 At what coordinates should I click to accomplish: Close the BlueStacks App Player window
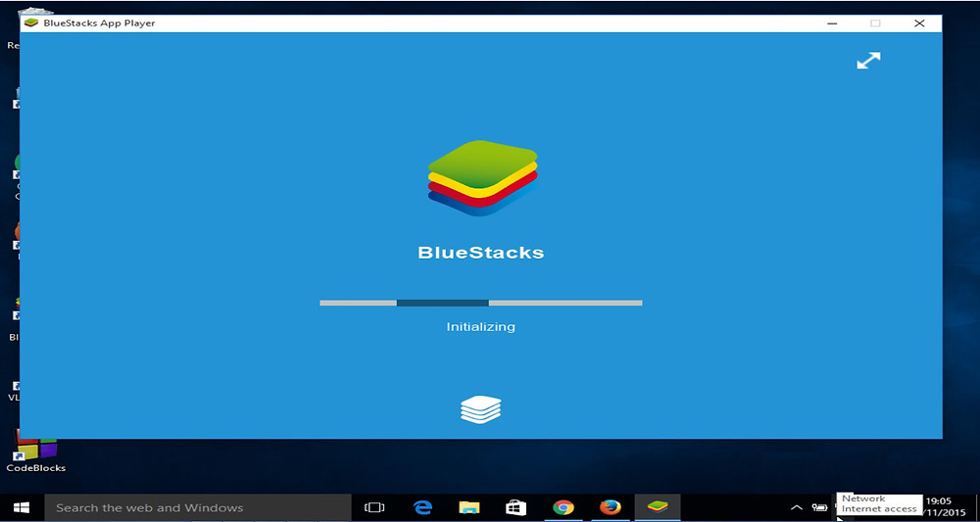tap(919, 24)
